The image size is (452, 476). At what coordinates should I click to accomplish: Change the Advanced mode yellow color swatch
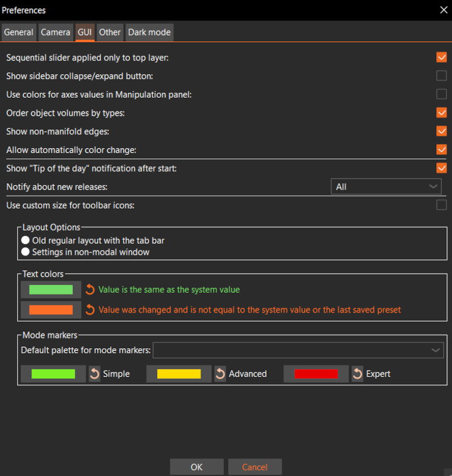[x=179, y=374]
